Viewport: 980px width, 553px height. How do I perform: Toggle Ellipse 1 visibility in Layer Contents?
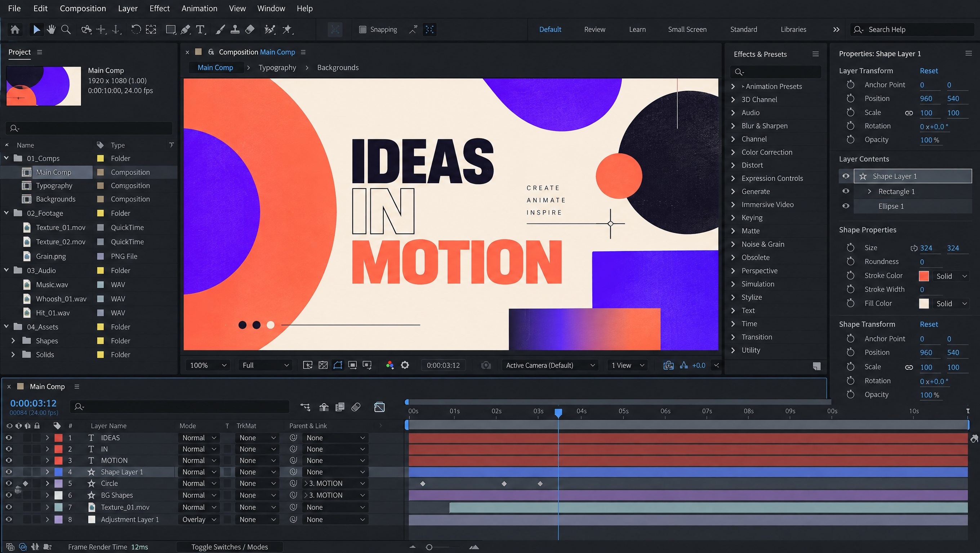pyautogui.click(x=846, y=206)
